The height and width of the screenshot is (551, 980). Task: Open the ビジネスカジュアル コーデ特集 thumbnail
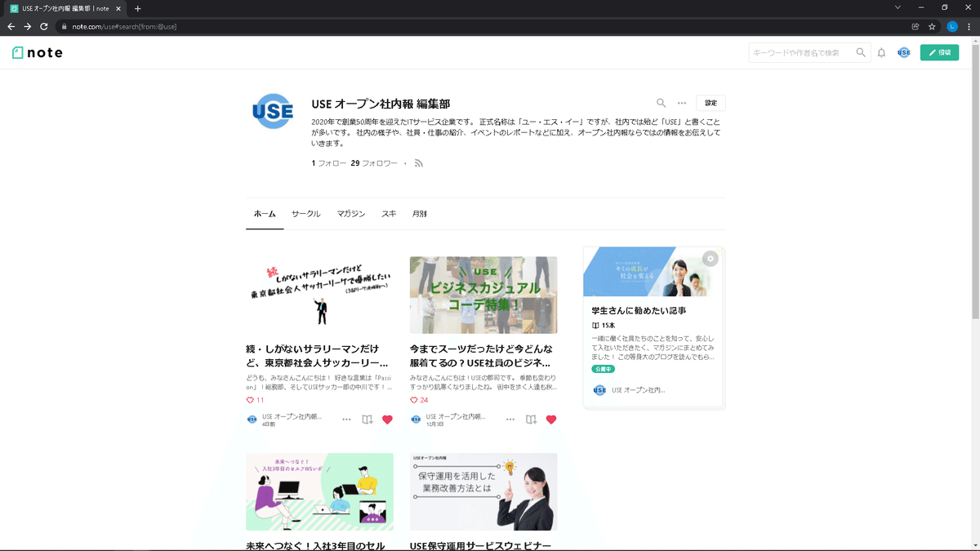tap(483, 295)
